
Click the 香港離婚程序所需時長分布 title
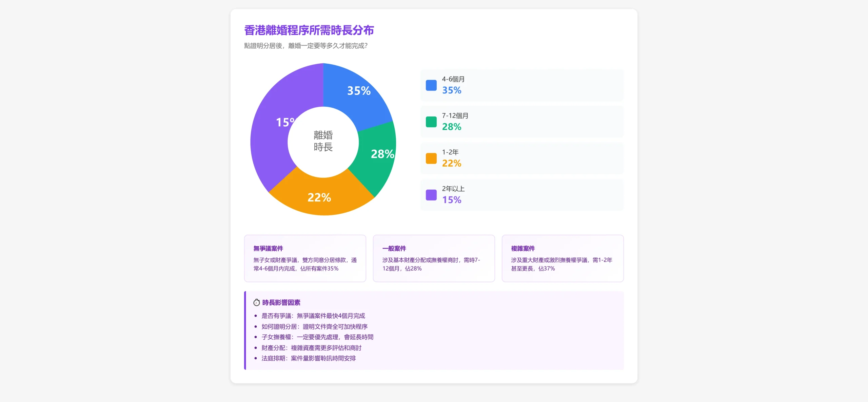[309, 30]
